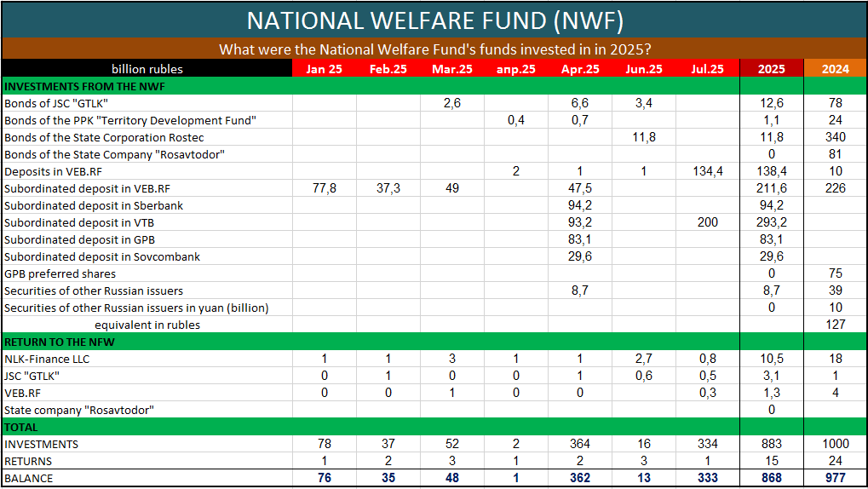Click 'Subordinated deposit in Sovcombank' label

pyautogui.click(x=102, y=257)
